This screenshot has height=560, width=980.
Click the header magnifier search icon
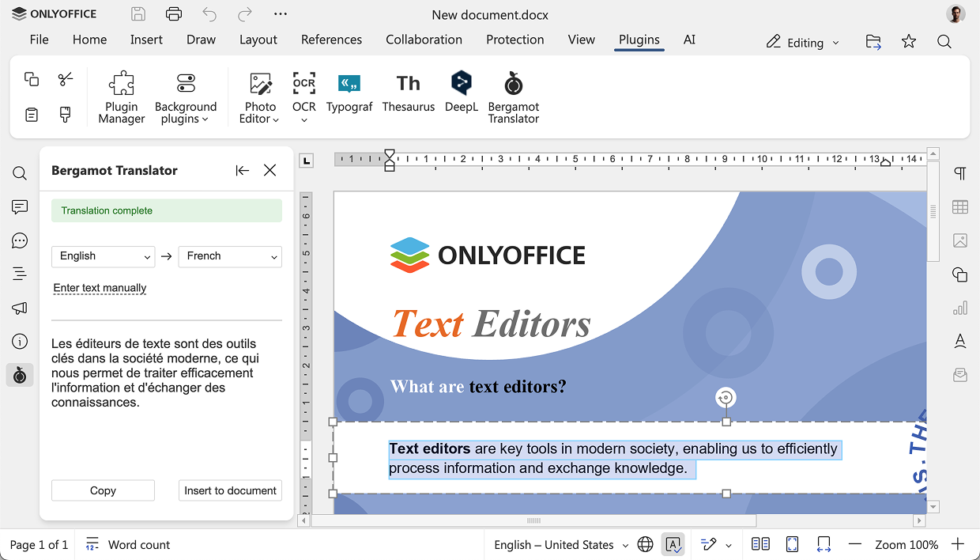coord(944,42)
